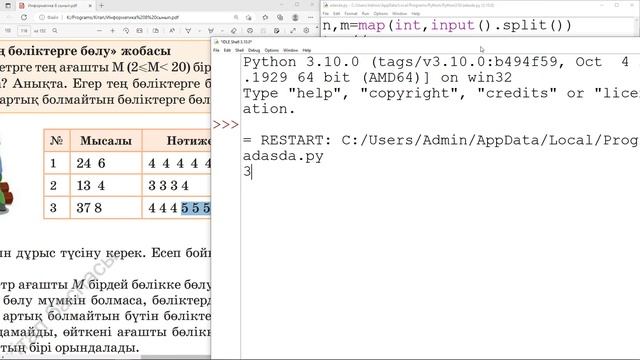Screen dimensions: 640x360
Task: Open Edit menu in IDLE Shell
Action: click(227, 50)
